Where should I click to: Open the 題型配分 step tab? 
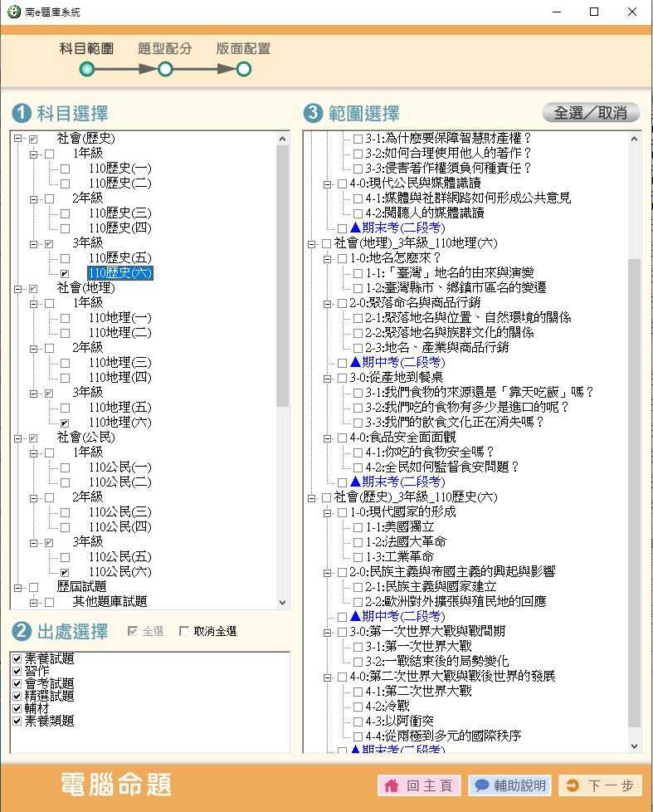point(165,49)
